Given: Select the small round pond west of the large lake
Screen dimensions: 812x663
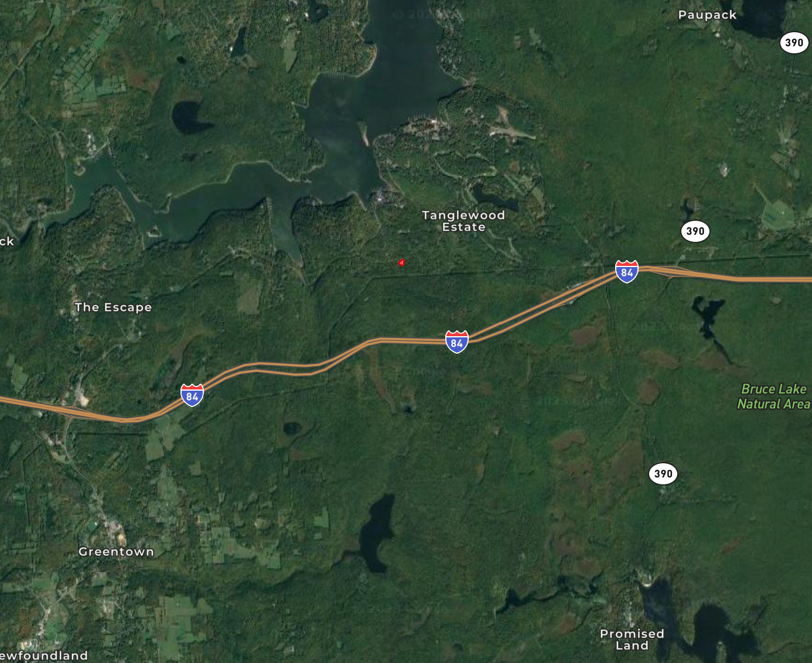Looking at the screenshot, I should coord(189,117).
